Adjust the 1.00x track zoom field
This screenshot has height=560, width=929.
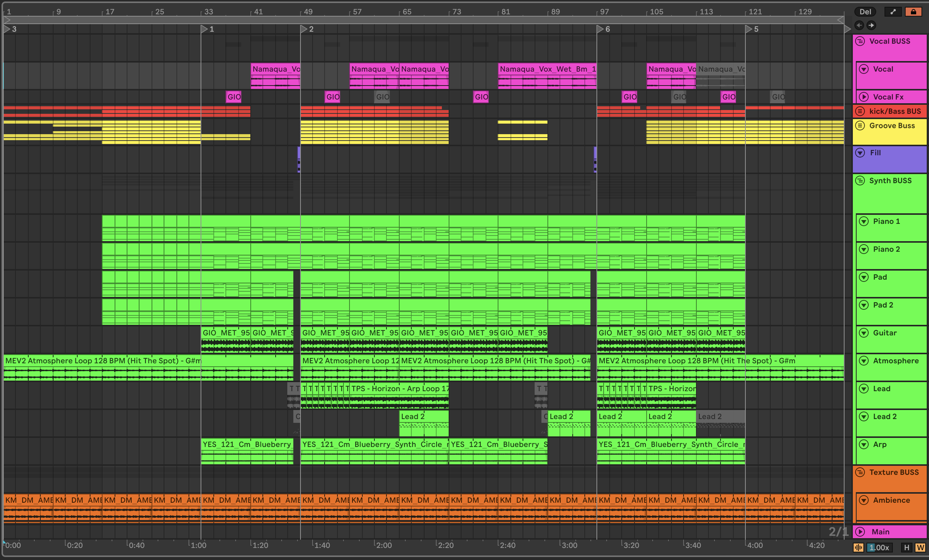click(x=879, y=548)
